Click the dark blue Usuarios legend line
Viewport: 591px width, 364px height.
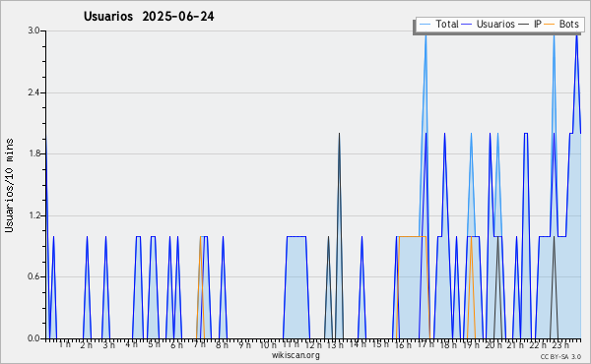click(467, 24)
